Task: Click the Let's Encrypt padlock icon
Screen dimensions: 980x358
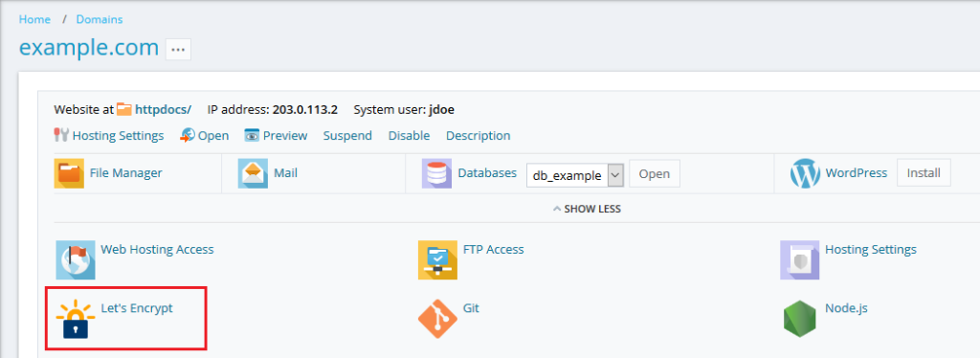Action: 75,319
